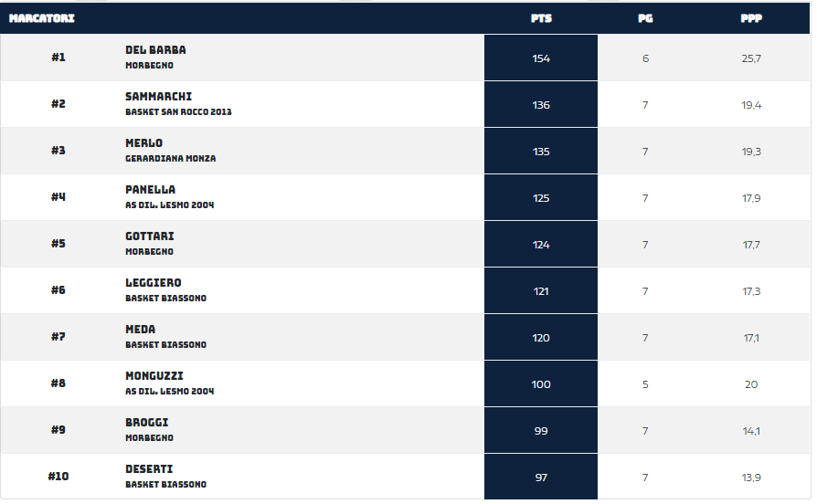The height and width of the screenshot is (504, 817).
Task: Open player PANELLA's profile
Action: (x=150, y=190)
